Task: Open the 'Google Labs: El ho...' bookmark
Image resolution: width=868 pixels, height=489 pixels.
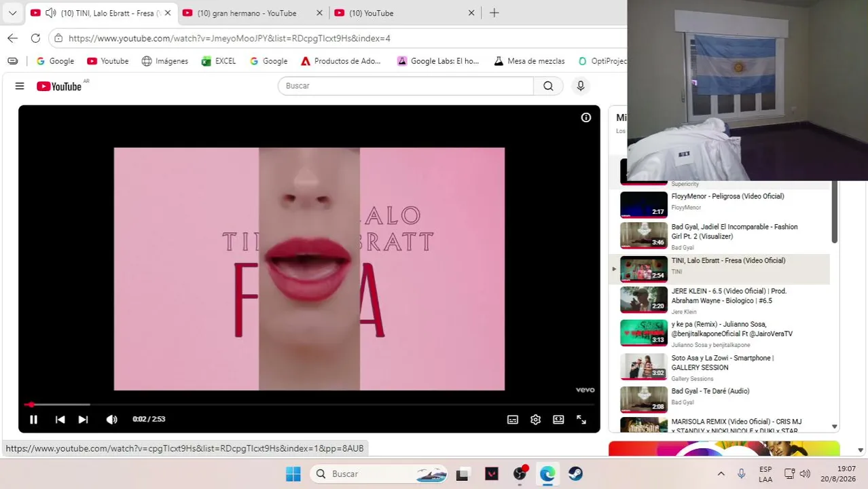Action: point(438,61)
